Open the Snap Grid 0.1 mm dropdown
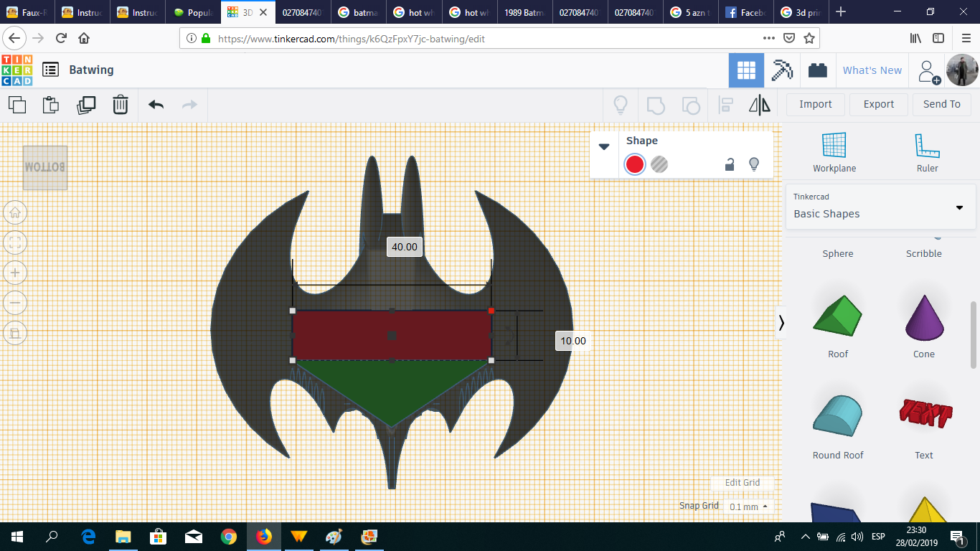 [749, 507]
